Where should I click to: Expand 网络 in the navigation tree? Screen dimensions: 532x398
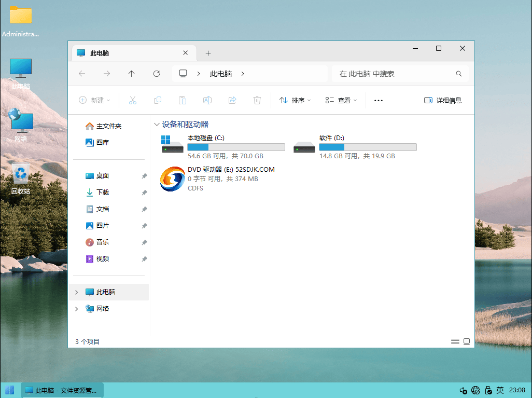[76, 309]
